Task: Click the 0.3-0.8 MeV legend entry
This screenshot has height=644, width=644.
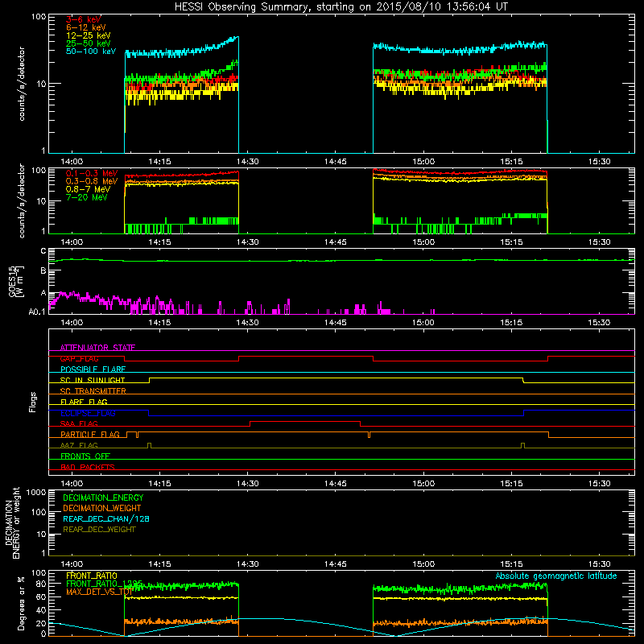Action: pyautogui.click(x=92, y=181)
